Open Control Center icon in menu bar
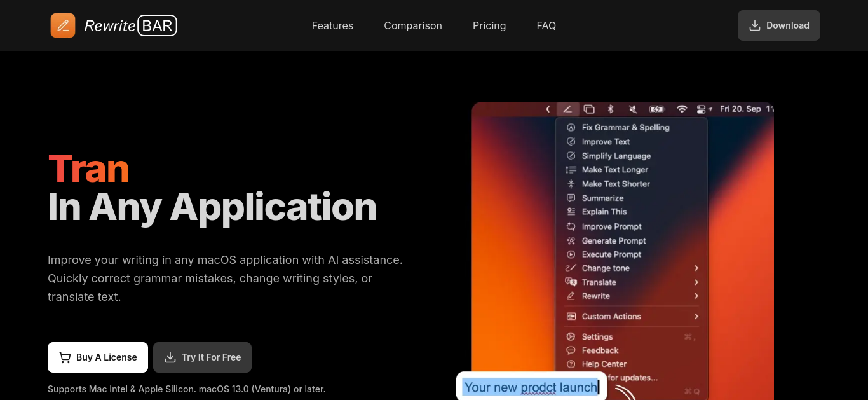868x400 pixels. (702, 109)
